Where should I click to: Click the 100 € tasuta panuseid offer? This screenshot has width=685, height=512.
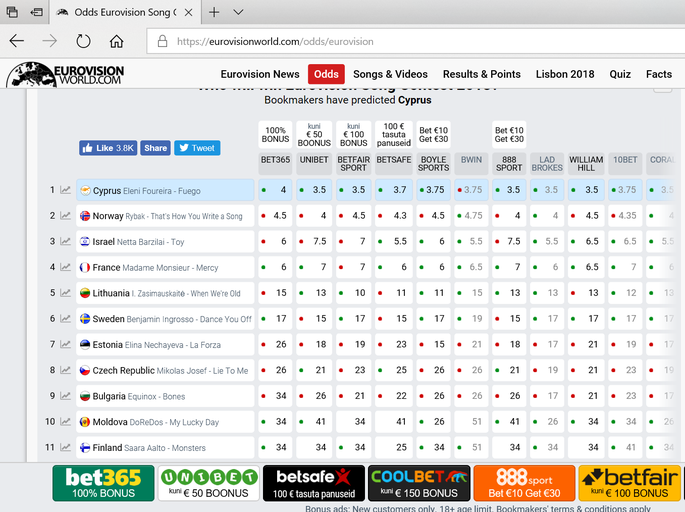[394, 135]
